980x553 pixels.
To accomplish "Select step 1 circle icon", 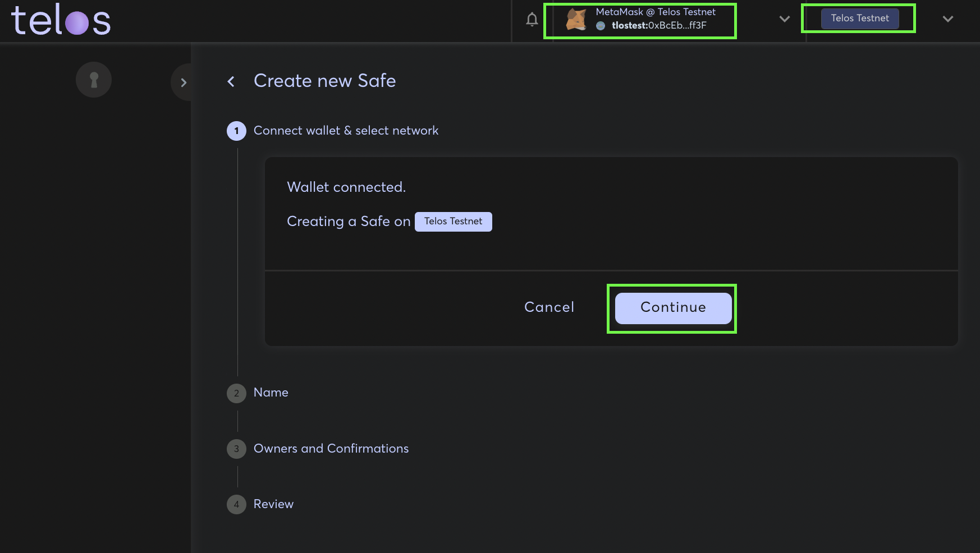I will click(x=236, y=131).
